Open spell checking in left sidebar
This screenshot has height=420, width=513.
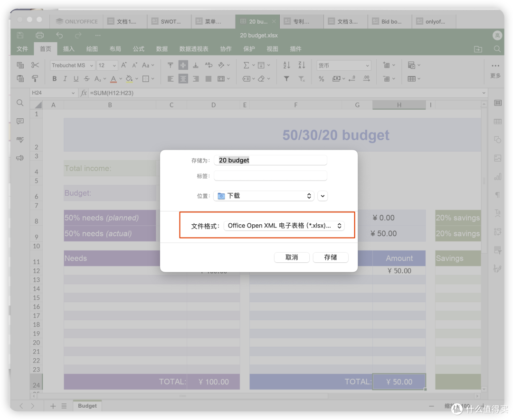[20, 140]
